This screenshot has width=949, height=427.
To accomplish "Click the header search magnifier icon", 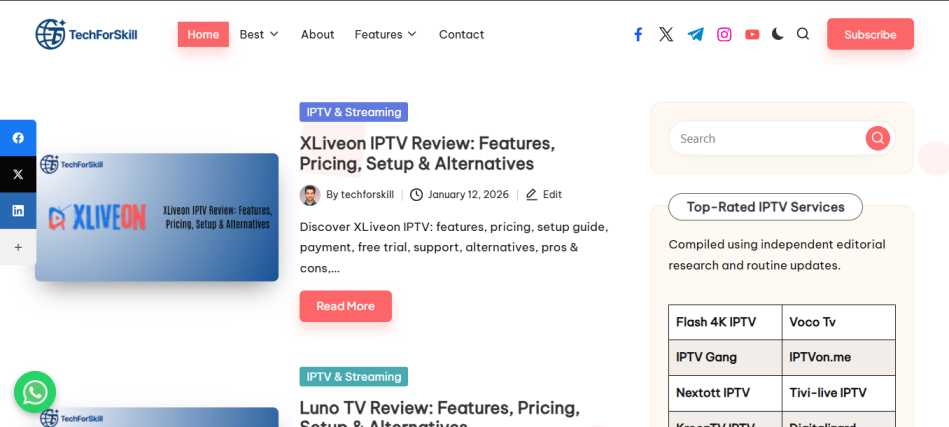I will (803, 34).
